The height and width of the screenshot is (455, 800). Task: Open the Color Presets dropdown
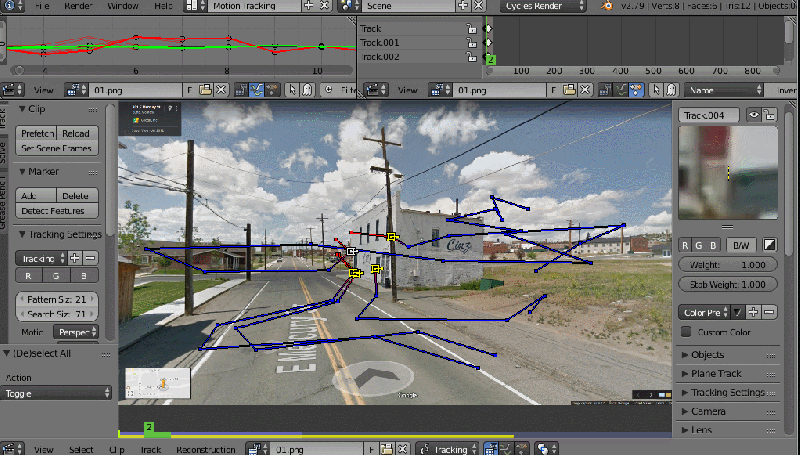tap(705, 312)
